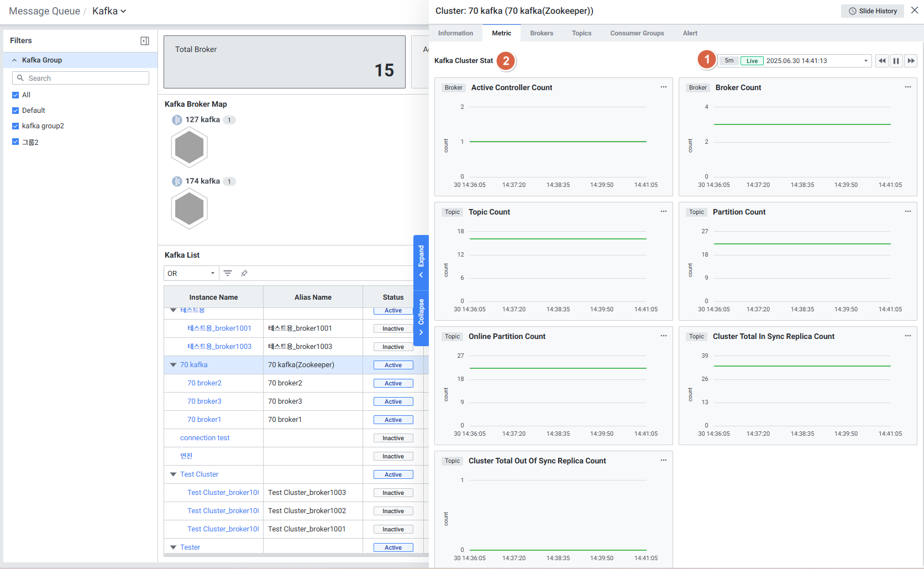Screen dimensions: 924x569
Task: Click the rewind time button
Action: click(882, 61)
